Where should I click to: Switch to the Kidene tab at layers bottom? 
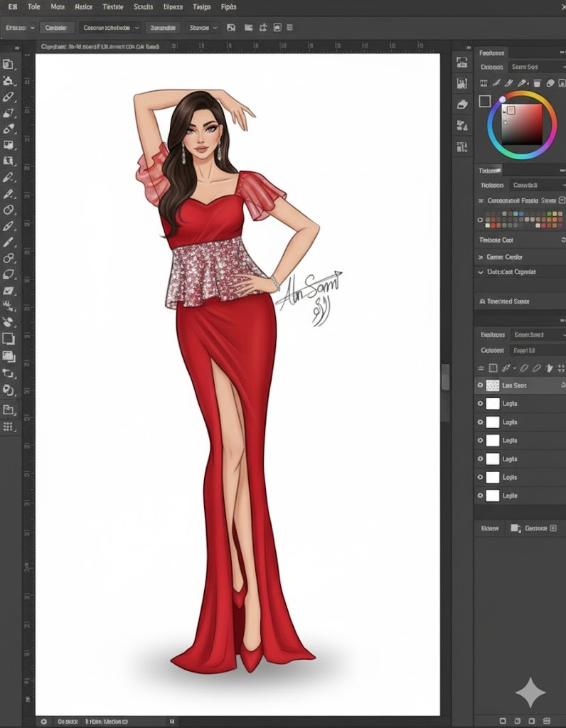point(490,528)
